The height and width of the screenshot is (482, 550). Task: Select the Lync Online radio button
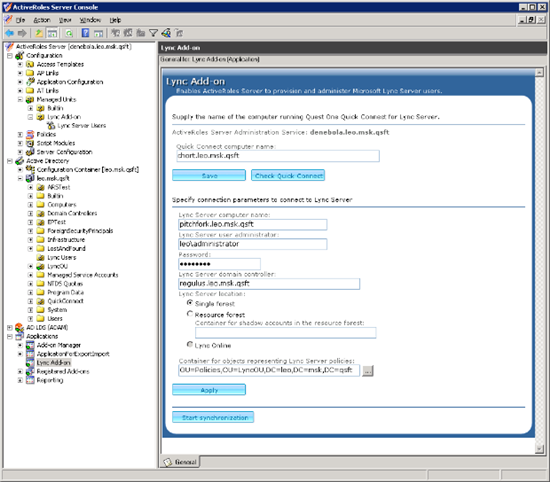pyautogui.click(x=190, y=345)
